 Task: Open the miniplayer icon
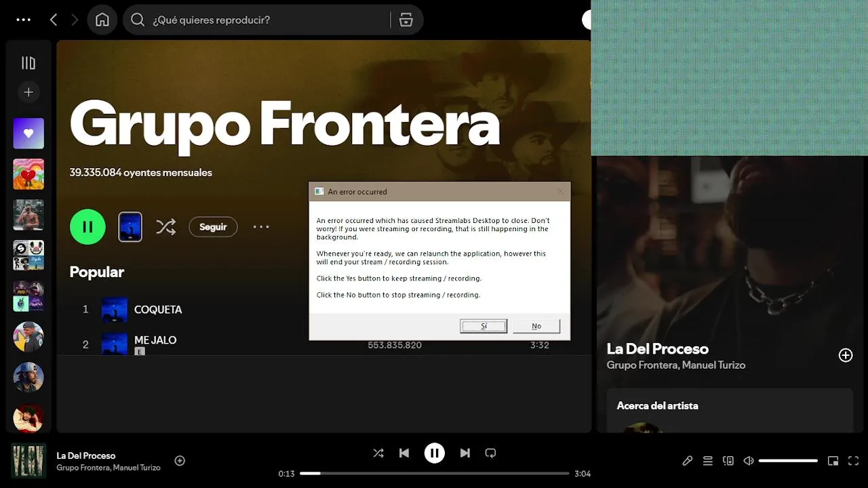coord(833,461)
